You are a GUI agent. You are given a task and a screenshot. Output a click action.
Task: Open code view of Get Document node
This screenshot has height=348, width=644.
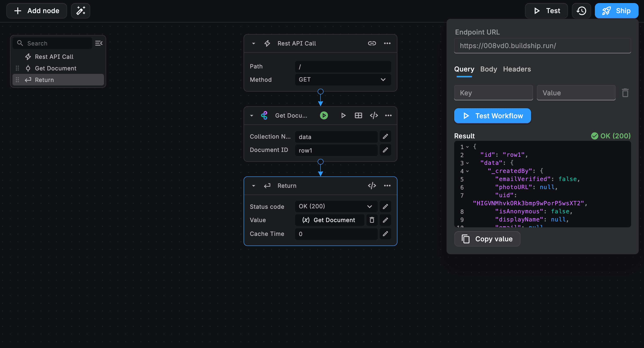(x=374, y=115)
